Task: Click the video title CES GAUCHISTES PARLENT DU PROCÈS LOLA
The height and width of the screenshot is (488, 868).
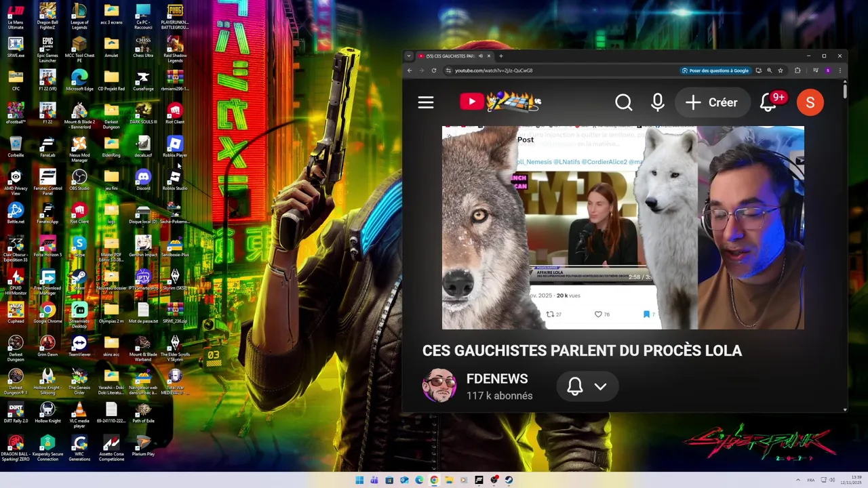Action: click(x=583, y=350)
